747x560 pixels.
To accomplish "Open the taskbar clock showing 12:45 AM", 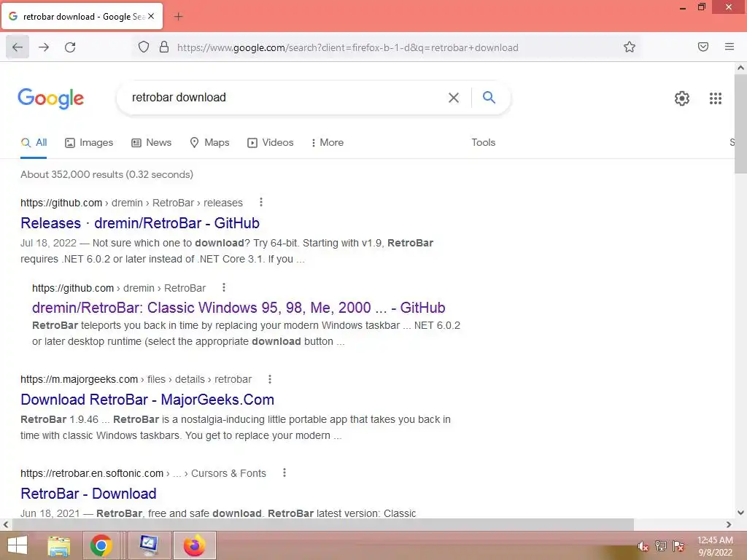I will click(715, 545).
